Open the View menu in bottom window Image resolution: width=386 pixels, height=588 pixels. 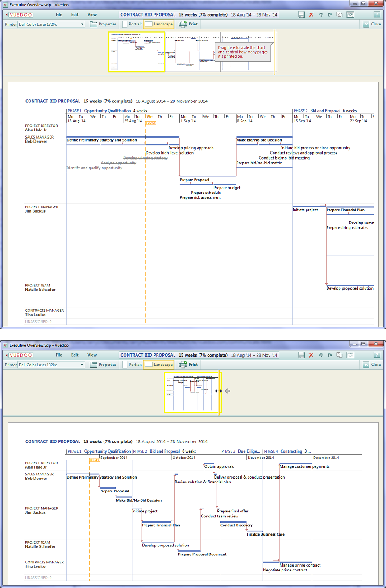(x=92, y=355)
